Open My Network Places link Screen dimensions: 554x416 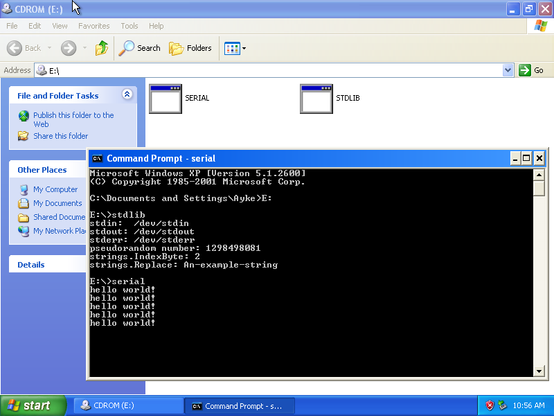point(59,231)
